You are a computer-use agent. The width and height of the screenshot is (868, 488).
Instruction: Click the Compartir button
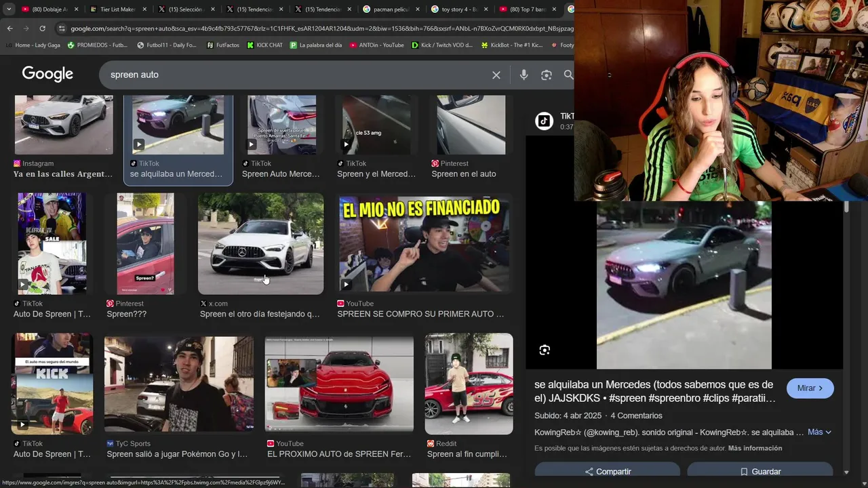coord(607,471)
